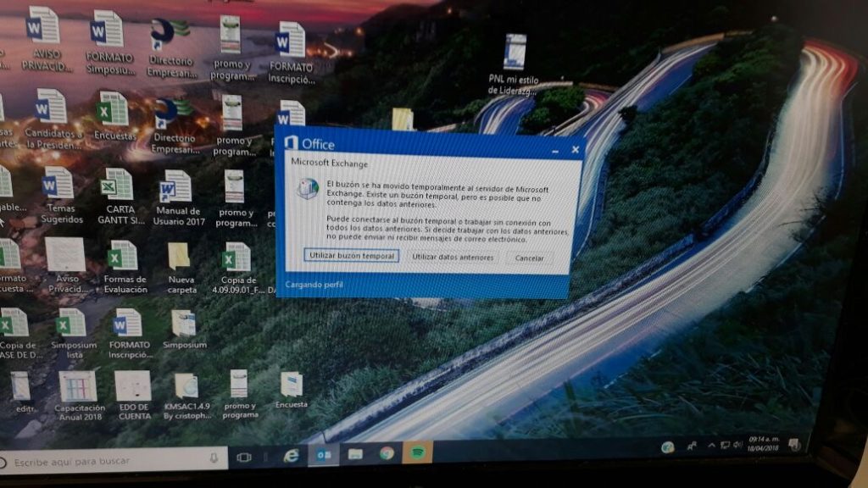868x488 pixels.
Task: Open File Explorer from the taskbar
Action: 355,454
